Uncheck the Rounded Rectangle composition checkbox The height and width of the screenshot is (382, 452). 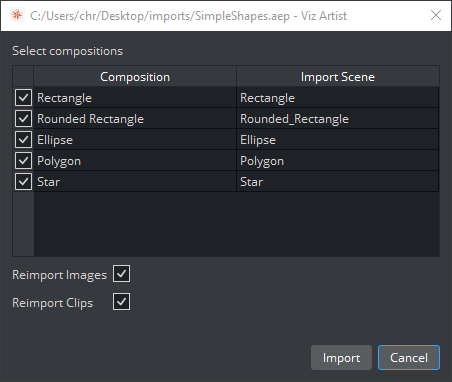pos(23,119)
